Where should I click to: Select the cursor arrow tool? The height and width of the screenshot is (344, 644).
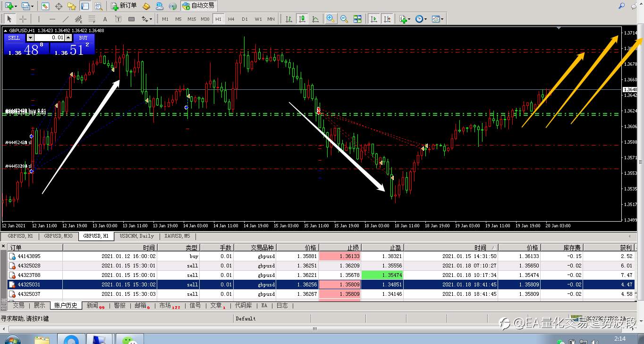click(x=9, y=19)
